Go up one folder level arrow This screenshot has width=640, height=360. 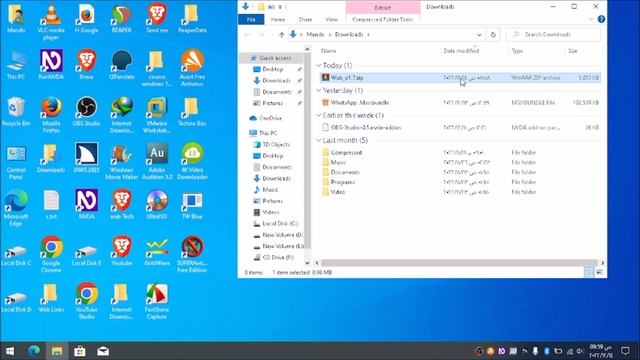[282, 35]
